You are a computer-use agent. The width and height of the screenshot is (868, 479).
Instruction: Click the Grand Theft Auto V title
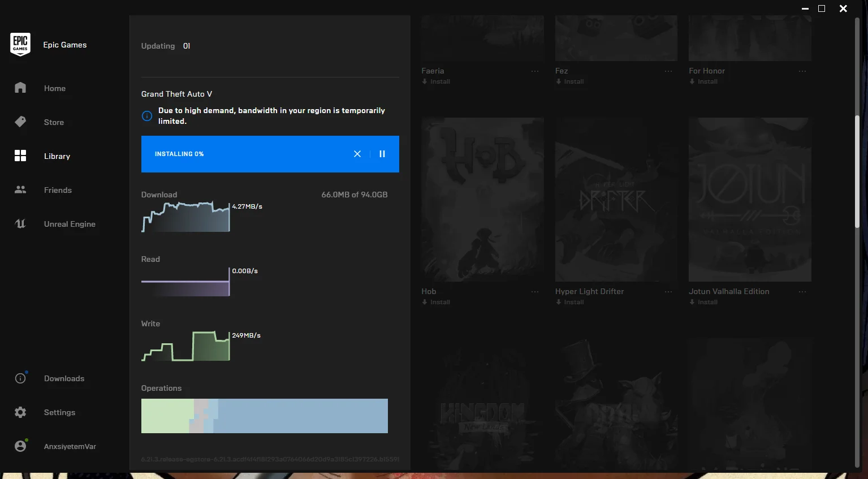tap(176, 94)
